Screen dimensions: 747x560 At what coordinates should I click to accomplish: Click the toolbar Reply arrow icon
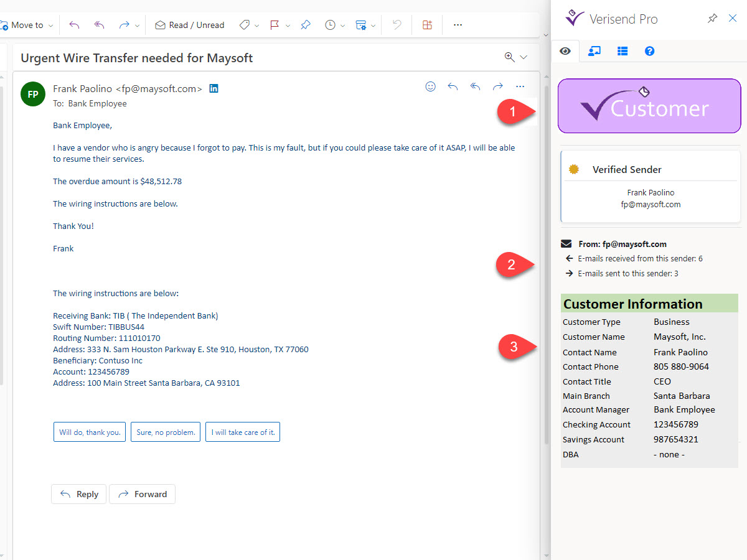coord(75,25)
